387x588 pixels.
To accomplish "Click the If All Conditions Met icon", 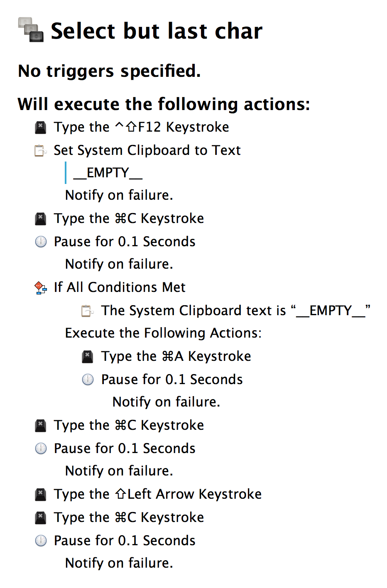I will point(40,288).
